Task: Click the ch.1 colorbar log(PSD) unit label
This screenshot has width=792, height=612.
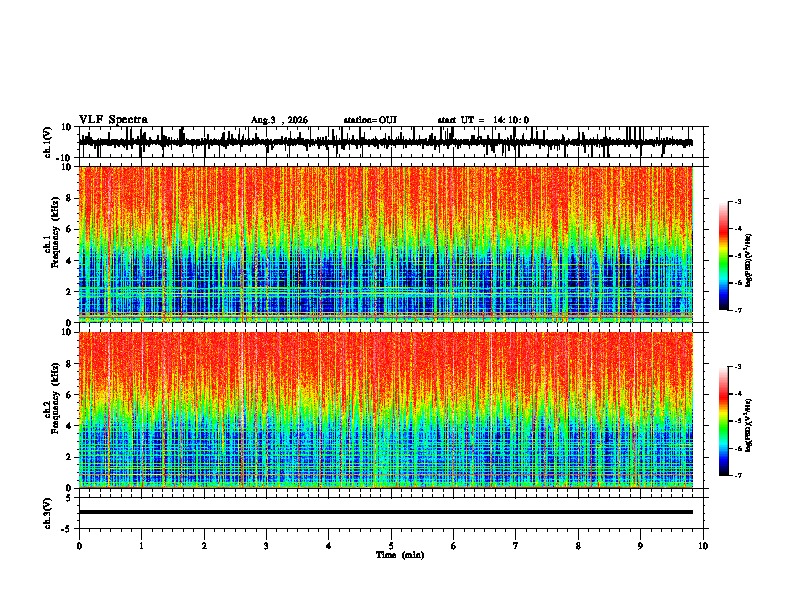Action: tap(749, 260)
